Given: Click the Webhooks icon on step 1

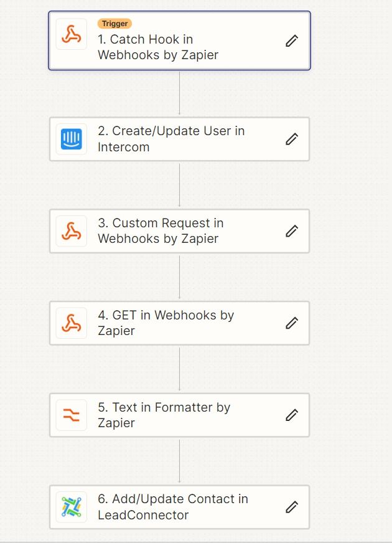Looking at the screenshot, I should click(72, 34).
